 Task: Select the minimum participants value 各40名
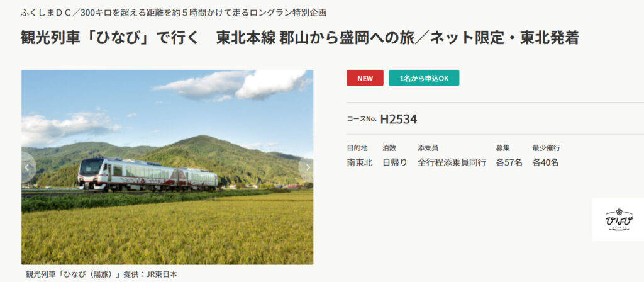pyautogui.click(x=545, y=162)
